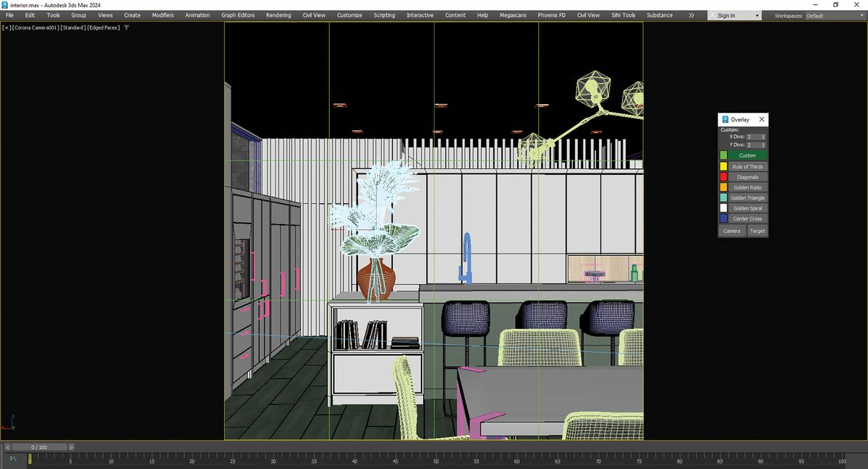Click the X Divs spinner field

(756, 137)
